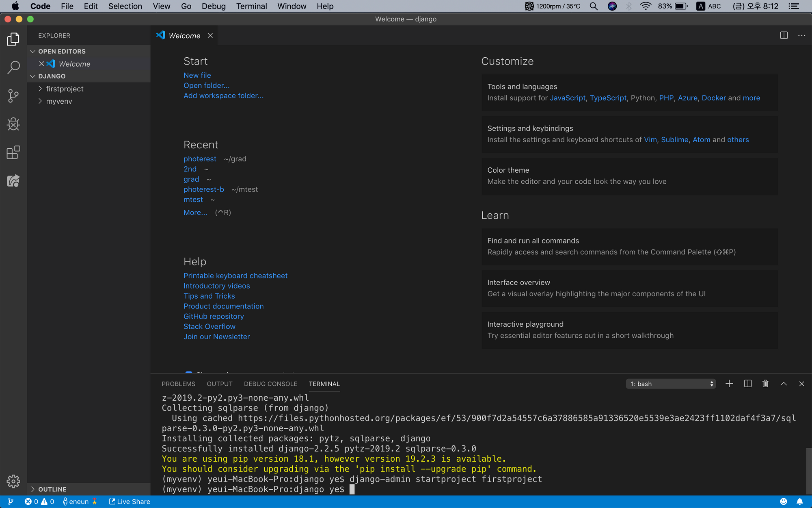812x508 pixels.
Task: Split the terminal pane
Action: (747, 384)
